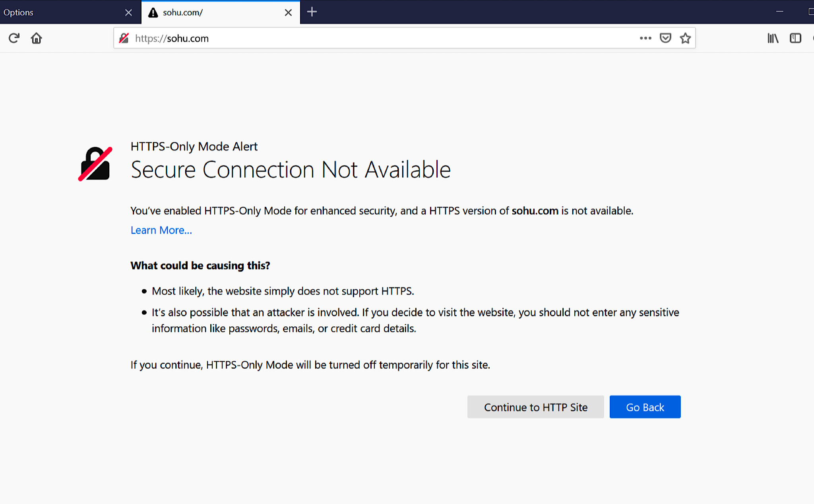Click the blue Go Back button
The height and width of the screenshot is (504, 814).
645,407
